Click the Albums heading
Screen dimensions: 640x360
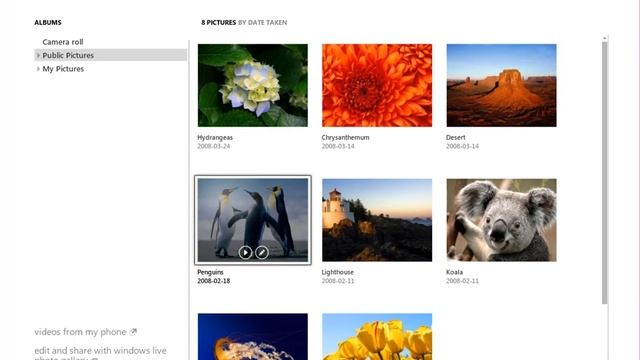coord(48,22)
